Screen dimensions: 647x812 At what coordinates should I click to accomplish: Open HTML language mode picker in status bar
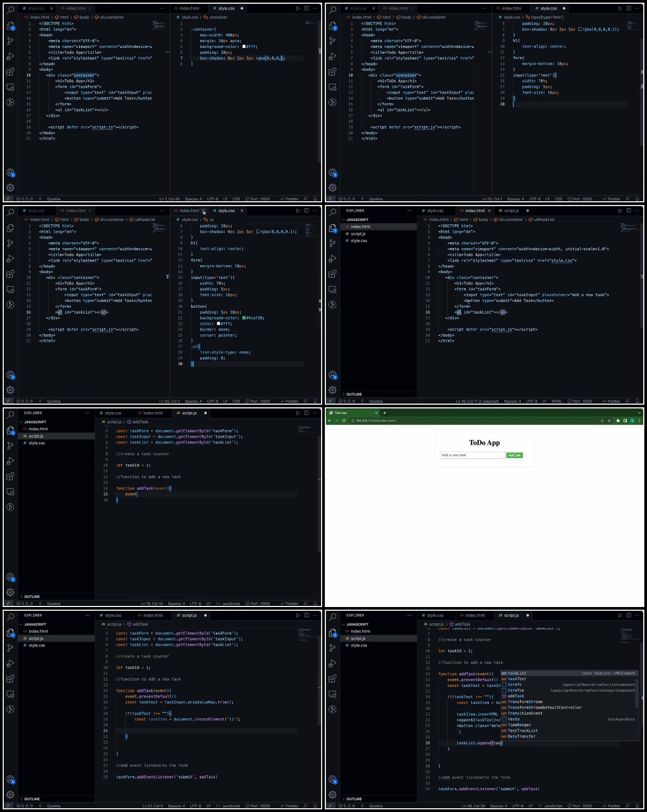pos(556,401)
